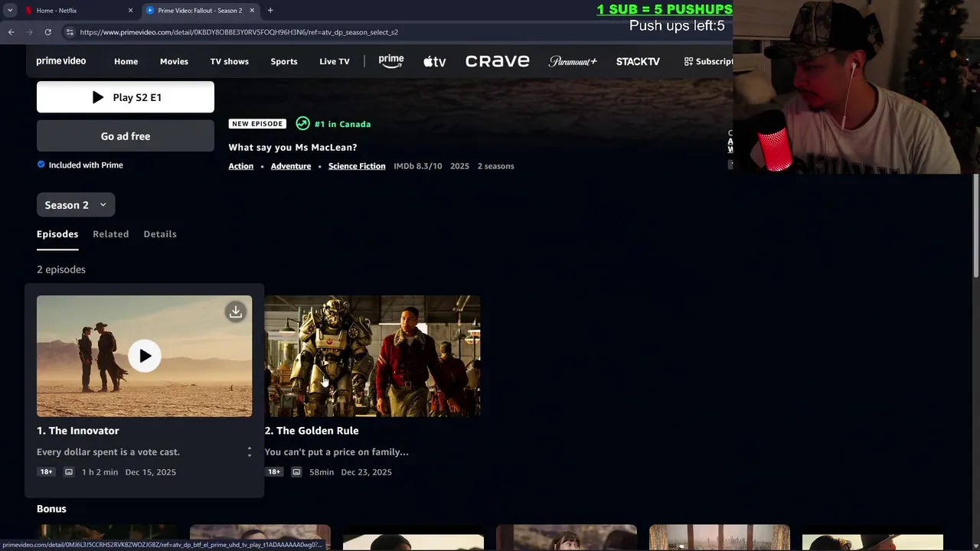Screen dimensions: 980x551
Task: Open the browser tab search dropdown arrow
Action: pyautogui.click(x=10, y=10)
